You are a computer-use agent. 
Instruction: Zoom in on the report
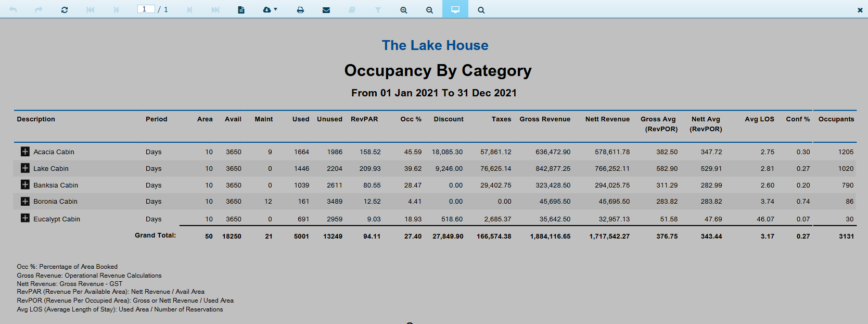click(x=404, y=9)
